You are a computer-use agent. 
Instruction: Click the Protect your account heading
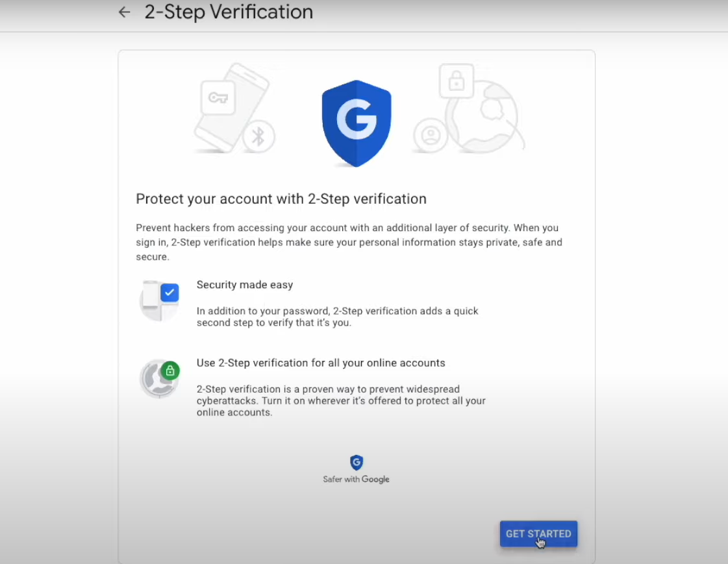281,199
